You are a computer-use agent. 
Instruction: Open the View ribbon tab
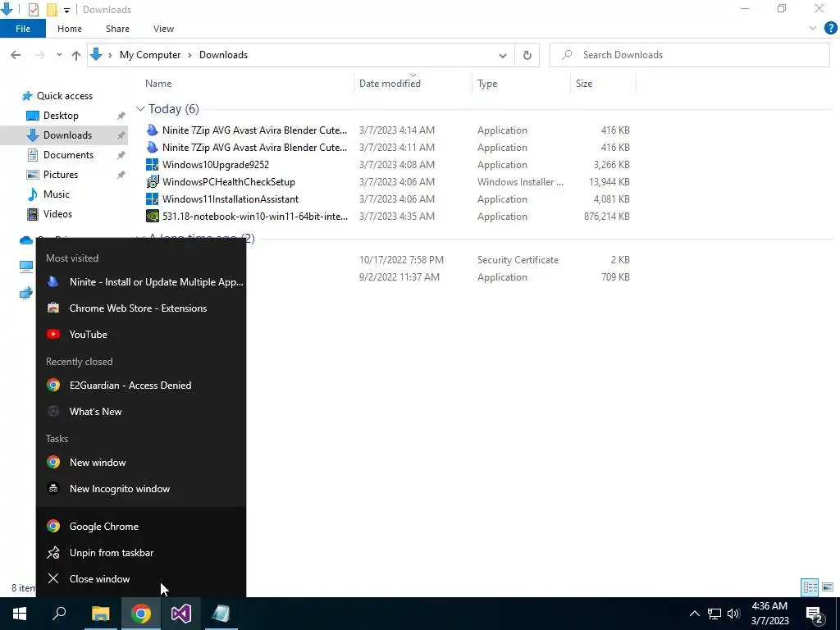pos(163,29)
